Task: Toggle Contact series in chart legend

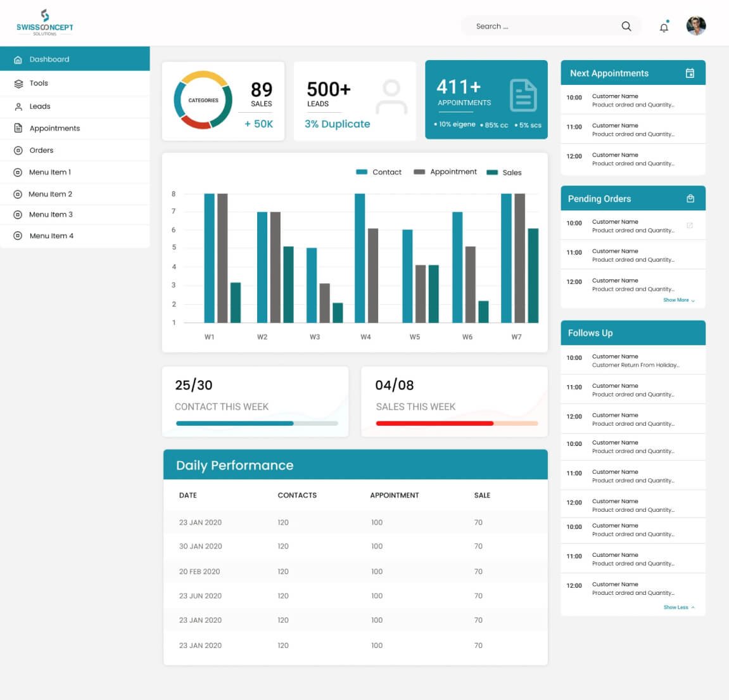Action: pyautogui.click(x=379, y=172)
